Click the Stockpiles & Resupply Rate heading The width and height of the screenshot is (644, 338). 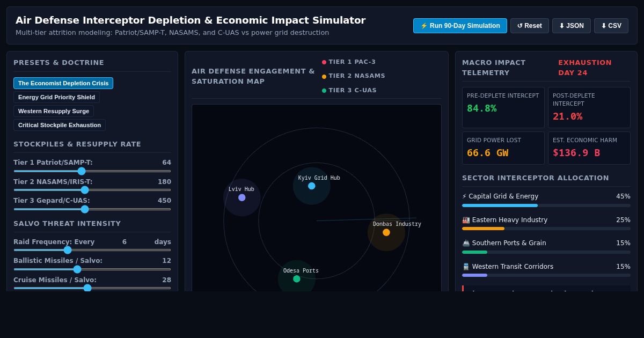[77, 144]
